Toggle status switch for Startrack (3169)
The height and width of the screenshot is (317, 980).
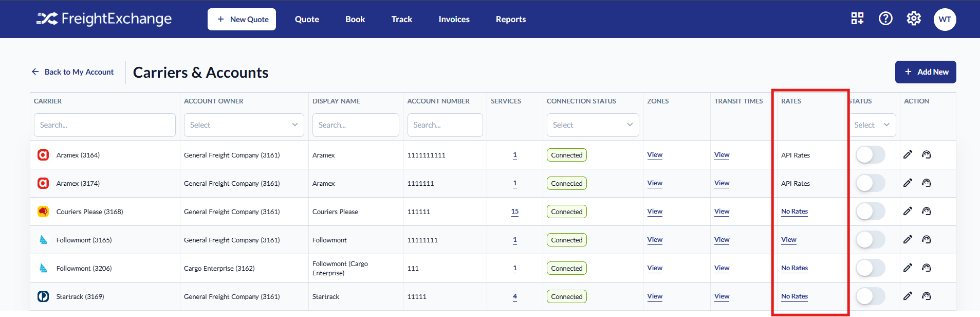coord(870,296)
